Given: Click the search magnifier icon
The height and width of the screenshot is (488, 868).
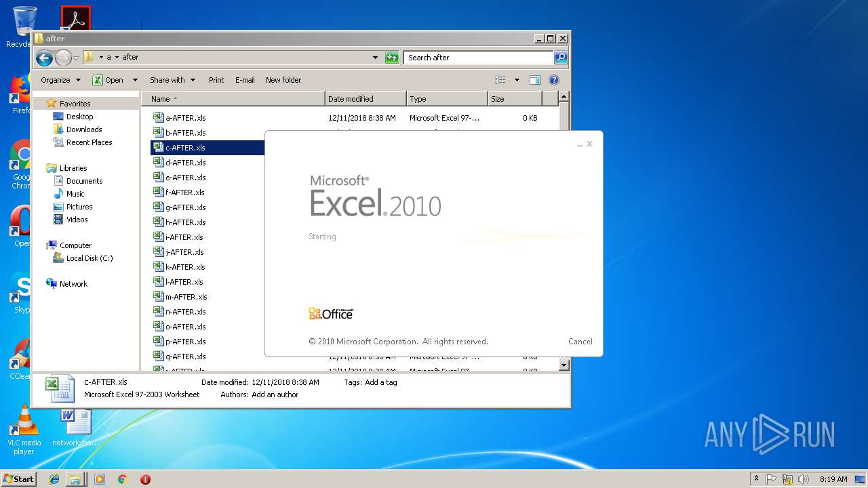Looking at the screenshot, I should pos(561,58).
